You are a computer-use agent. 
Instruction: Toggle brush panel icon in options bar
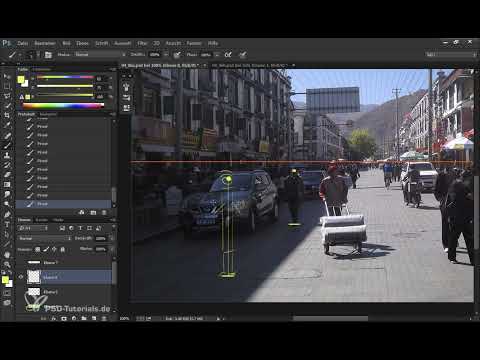pos(48,55)
